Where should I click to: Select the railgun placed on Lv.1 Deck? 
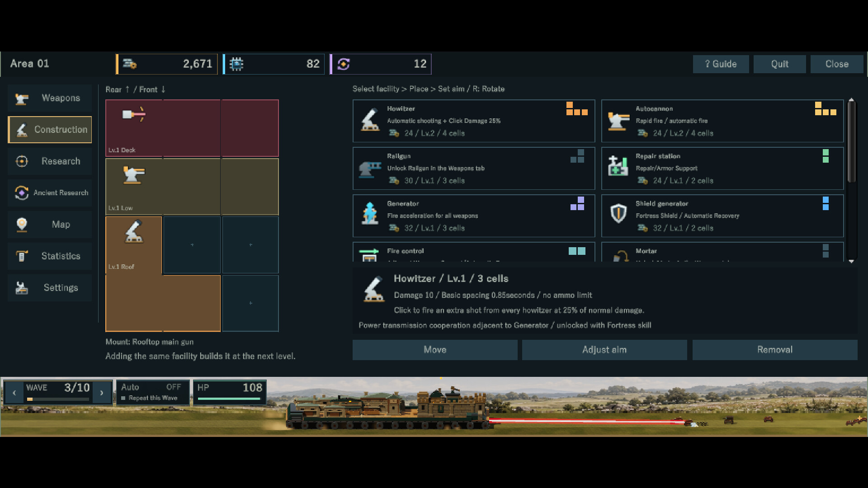click(134, 114)
